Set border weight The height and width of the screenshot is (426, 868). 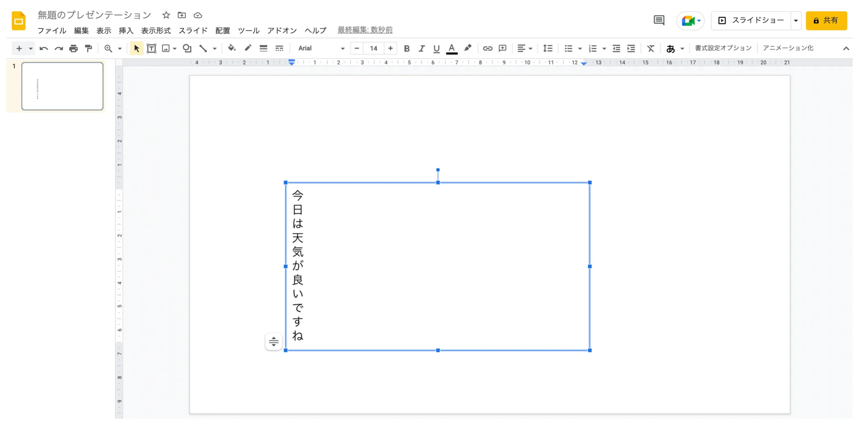coord(264,49)
